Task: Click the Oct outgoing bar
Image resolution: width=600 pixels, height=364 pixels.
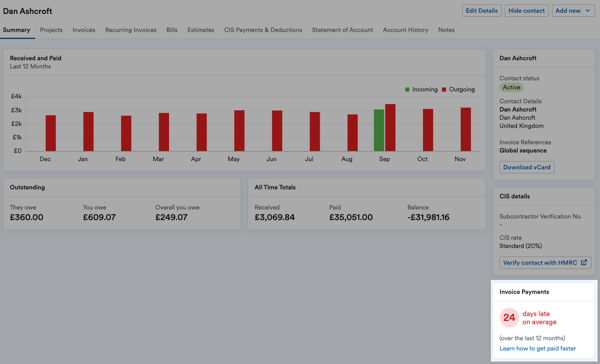Action: coord(428,130)
